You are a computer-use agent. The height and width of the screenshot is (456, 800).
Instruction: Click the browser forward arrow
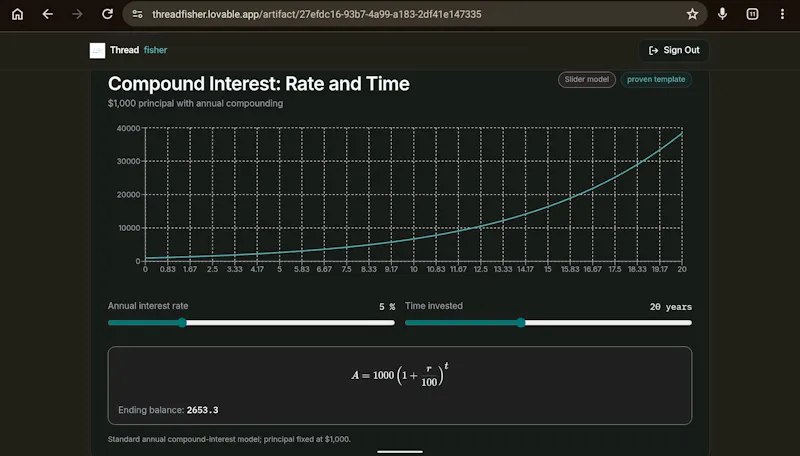pyautogui.click(x=77, y=14)
